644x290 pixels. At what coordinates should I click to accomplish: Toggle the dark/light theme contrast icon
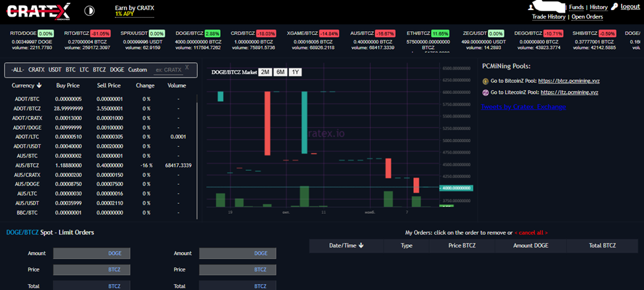(x=90, y=11)
